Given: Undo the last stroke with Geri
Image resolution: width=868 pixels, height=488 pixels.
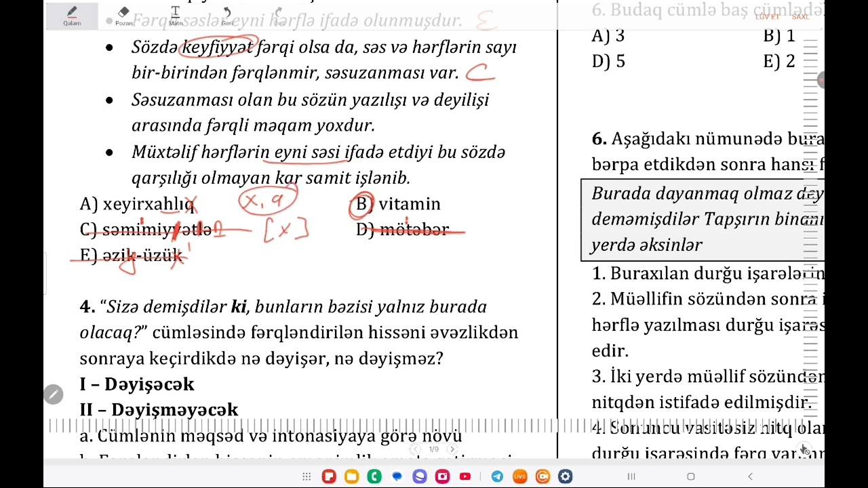Looking at the screenshot, I should click(227, 16).
